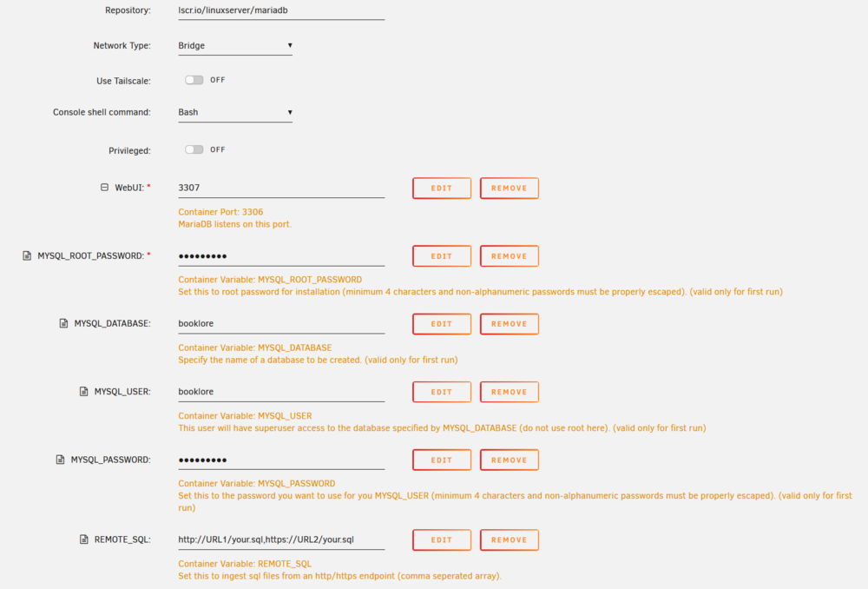868x589 pixels.
Task: Turn on the Privileged toggle
Action: tap(194, 149)
